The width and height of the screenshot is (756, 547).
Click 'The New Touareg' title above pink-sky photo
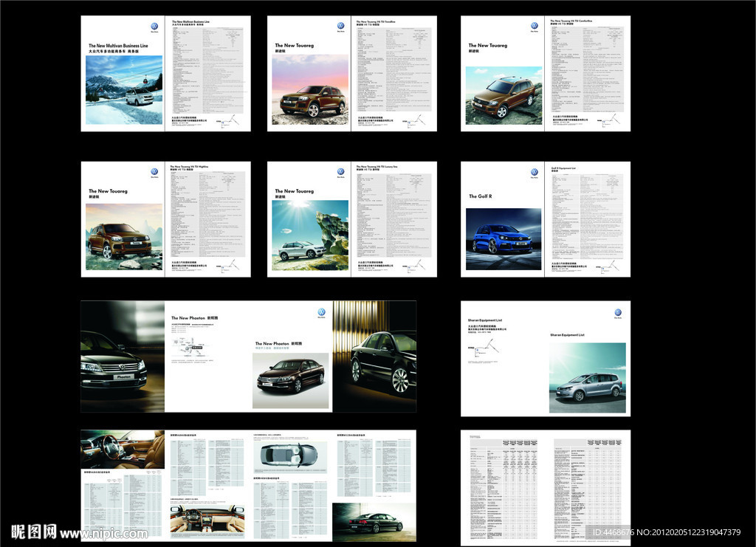[x=294, y=45]
